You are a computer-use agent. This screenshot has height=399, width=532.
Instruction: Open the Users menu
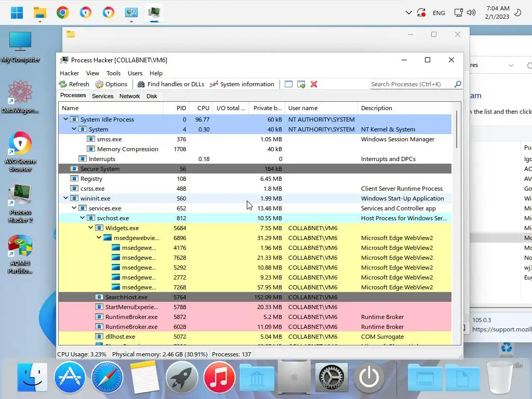tap(135, 73)
